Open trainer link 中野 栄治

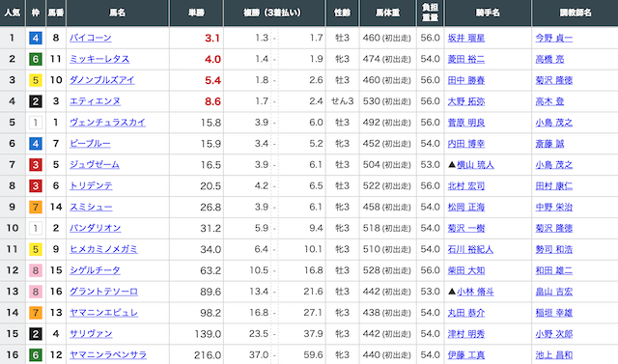553,208
